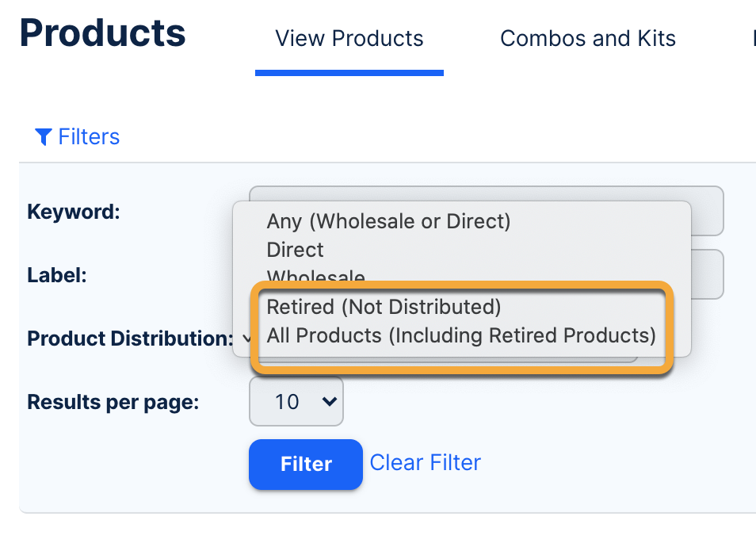Click the Keyword field label

(73, 212)
